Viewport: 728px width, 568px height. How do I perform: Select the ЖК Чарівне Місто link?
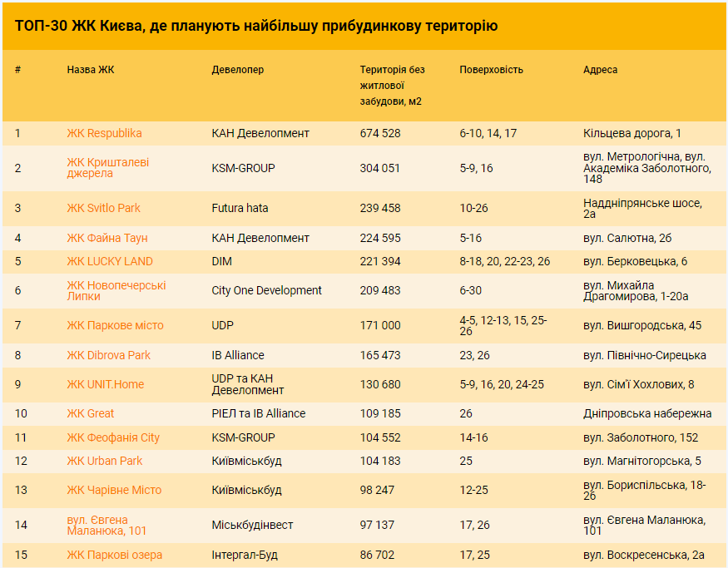click(x=114, y=490)
